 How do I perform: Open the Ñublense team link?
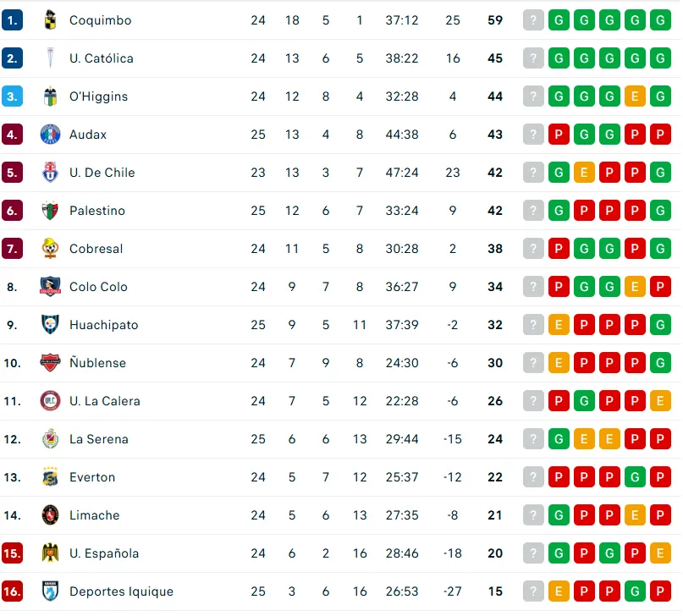click(x=97, y=363)
